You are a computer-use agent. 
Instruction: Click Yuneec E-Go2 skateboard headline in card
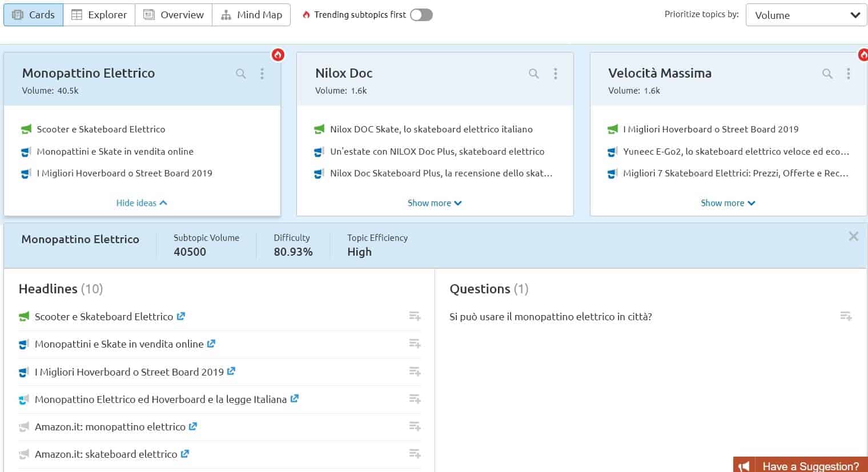click(736, 152)
